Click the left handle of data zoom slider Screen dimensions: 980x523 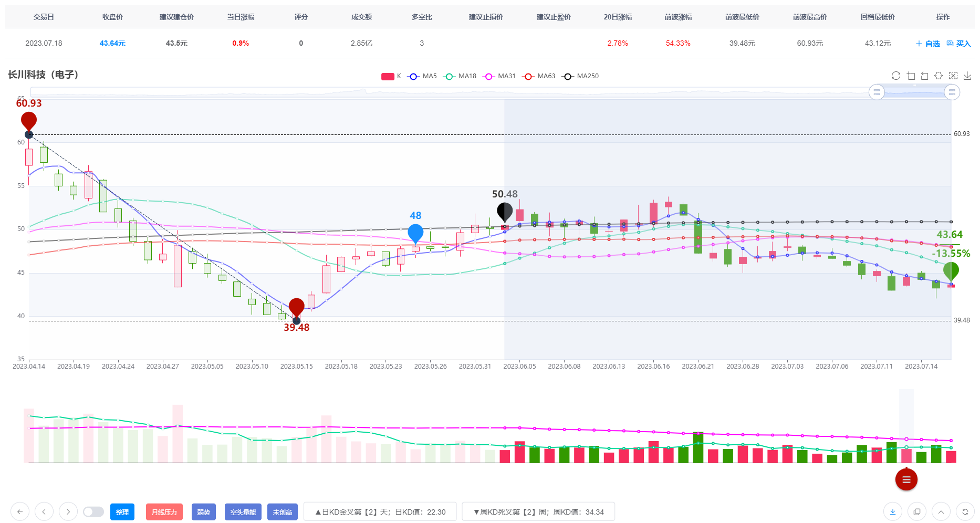(x=877, y=92)
